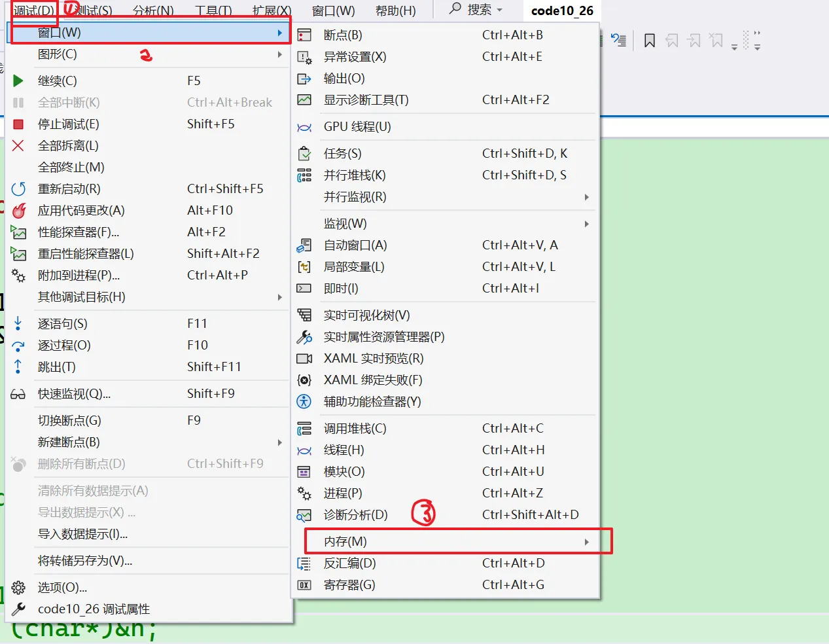The image size is (829, 644).
Task: Open the 调试(D) menu
Action: [34, 10]
